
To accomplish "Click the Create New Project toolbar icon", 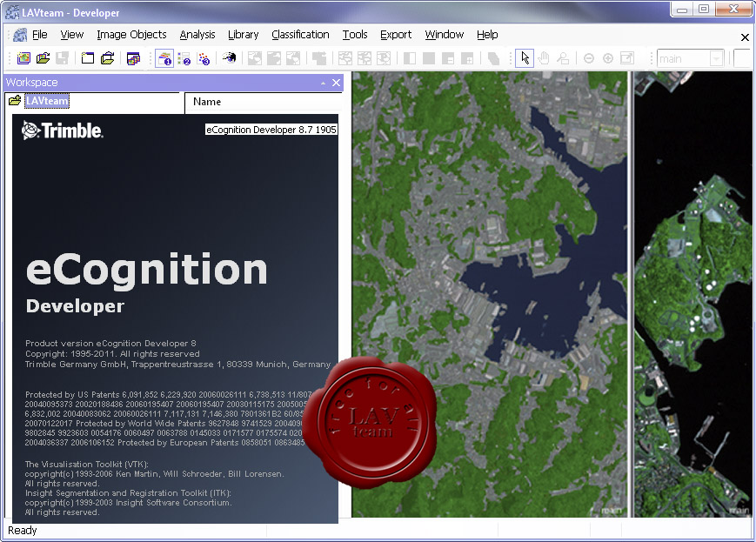I will [x=23, y=59].
